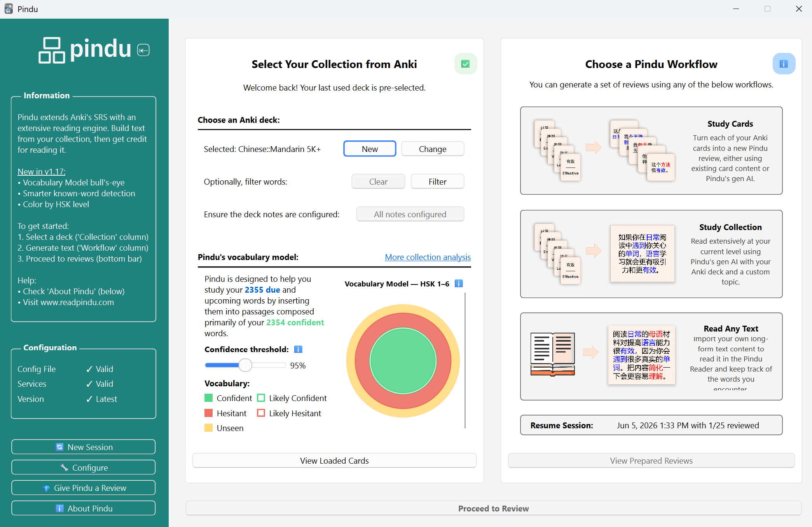812x527 pixels.
Task: Click All notes configured button
Action: tap(410, 214)
